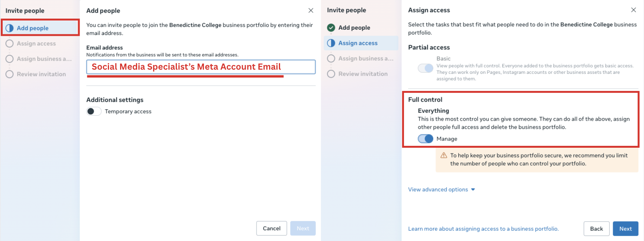Screen dimensions: 644x241
Task: Close the Assign access dialog
Action: click(x=633, y=10)
